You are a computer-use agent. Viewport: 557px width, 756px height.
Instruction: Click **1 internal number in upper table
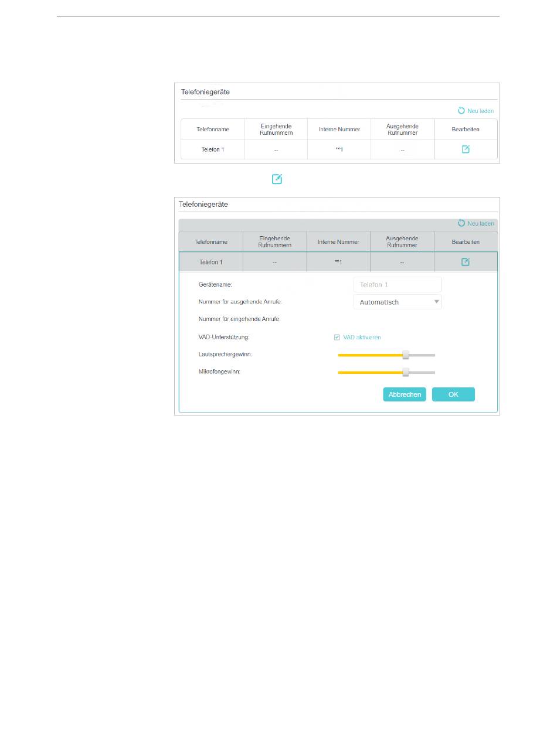pos(339,149)
